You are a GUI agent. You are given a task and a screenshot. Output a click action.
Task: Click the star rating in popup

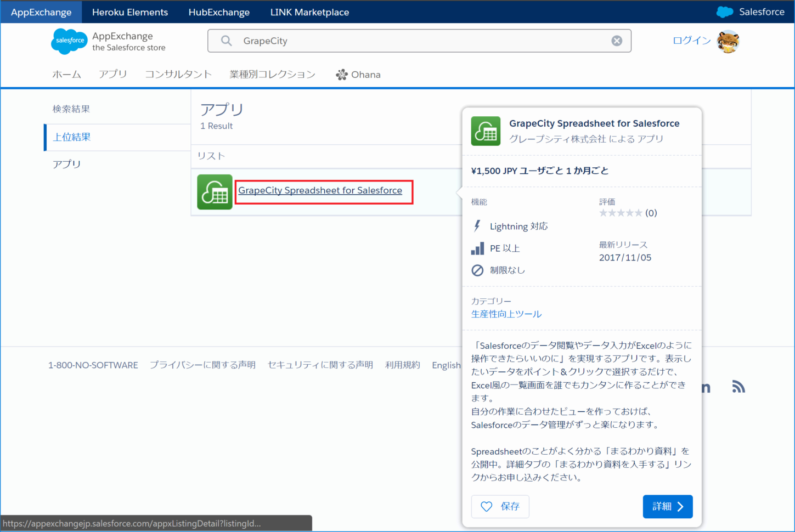pyautogui.click(x=621, y=213)
